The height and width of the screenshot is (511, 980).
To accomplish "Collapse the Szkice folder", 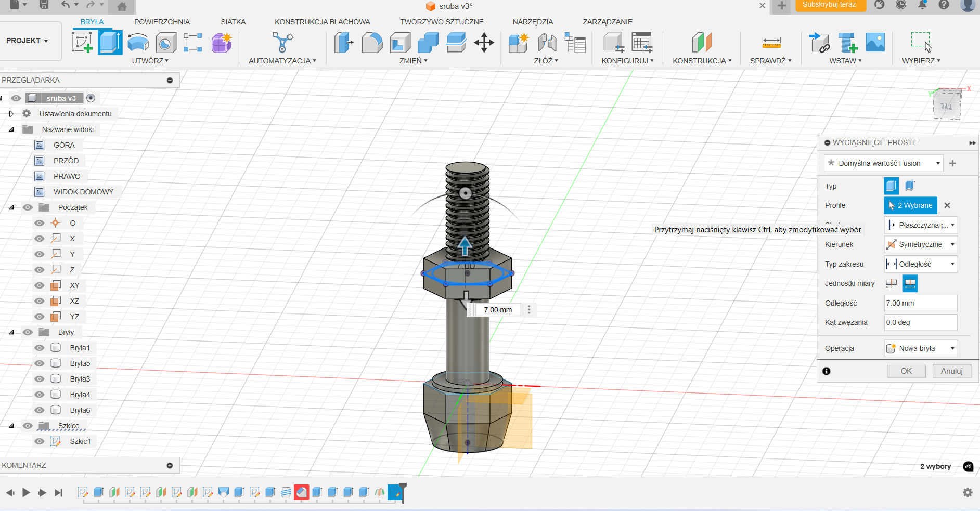I will point(11,426).
